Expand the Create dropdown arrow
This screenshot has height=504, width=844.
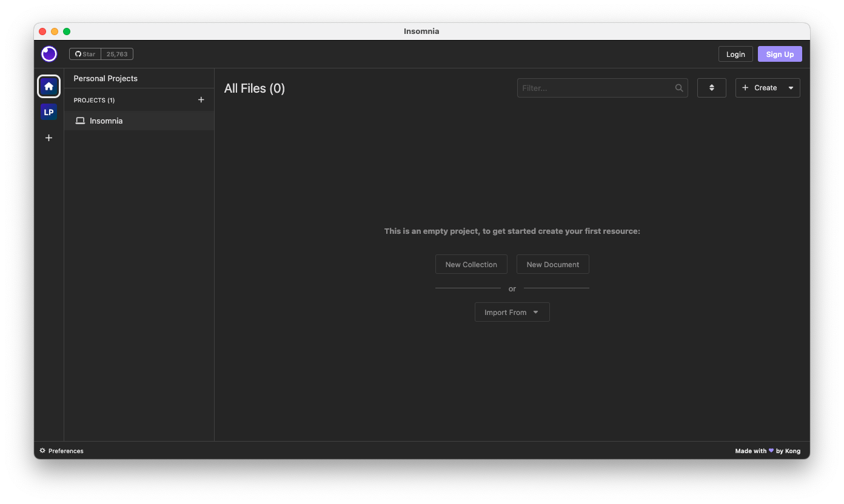(x=791, y=88)
